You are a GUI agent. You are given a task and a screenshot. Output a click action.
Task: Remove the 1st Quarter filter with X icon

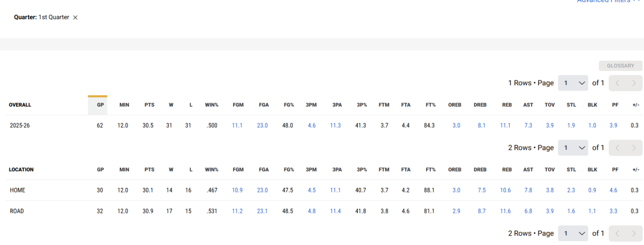click(75, 18)
